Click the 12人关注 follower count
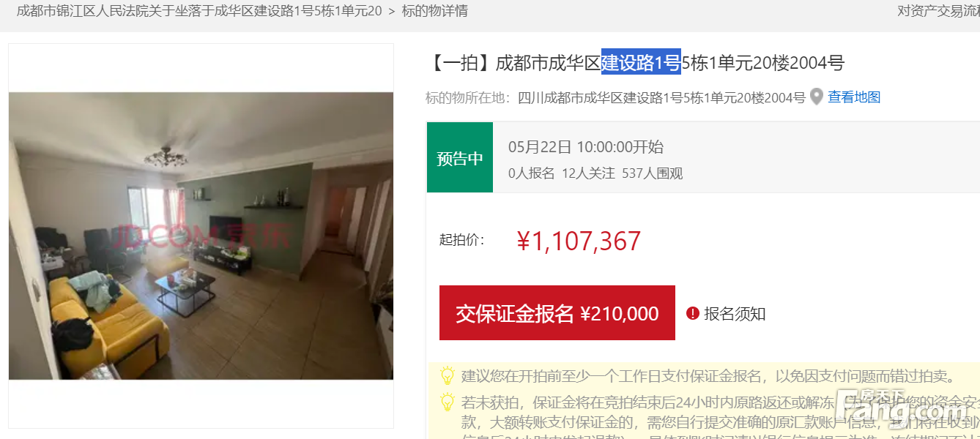The width and height of the screenshot is (980, 439). (588, 173)
